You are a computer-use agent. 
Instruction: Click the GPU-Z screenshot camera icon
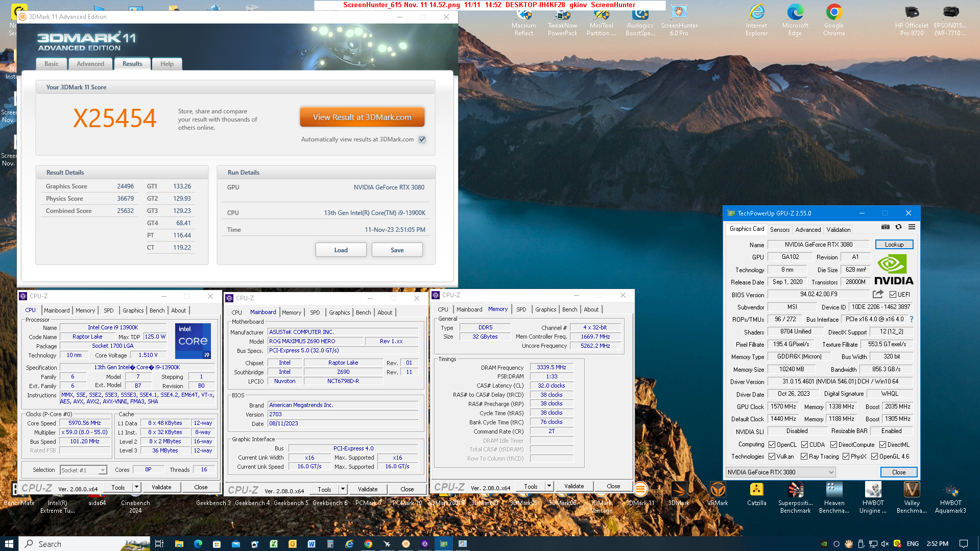coord(885,227)
